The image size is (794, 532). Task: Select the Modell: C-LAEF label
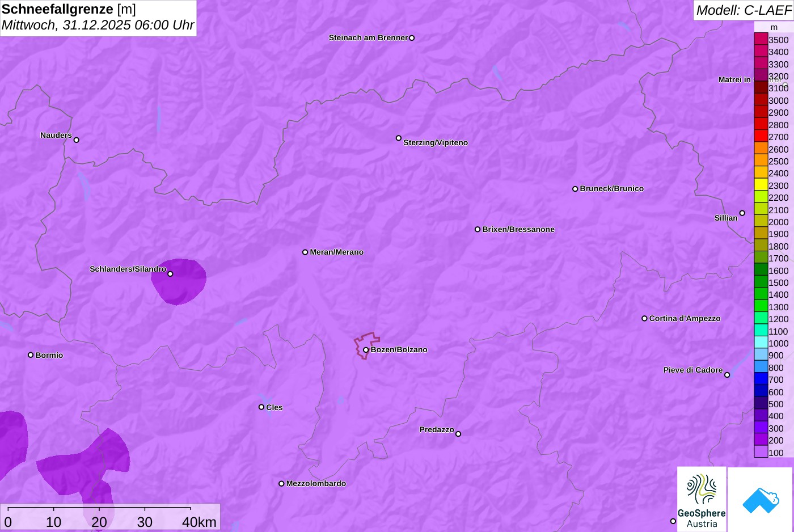pos(744,10)
